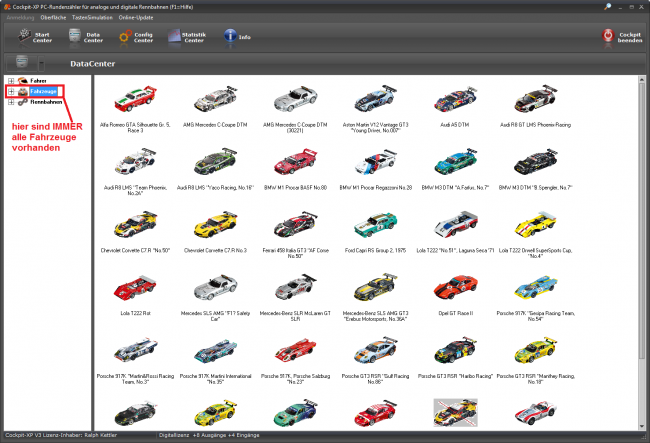Click the DataCenter icon button in header

pos(22,63)
